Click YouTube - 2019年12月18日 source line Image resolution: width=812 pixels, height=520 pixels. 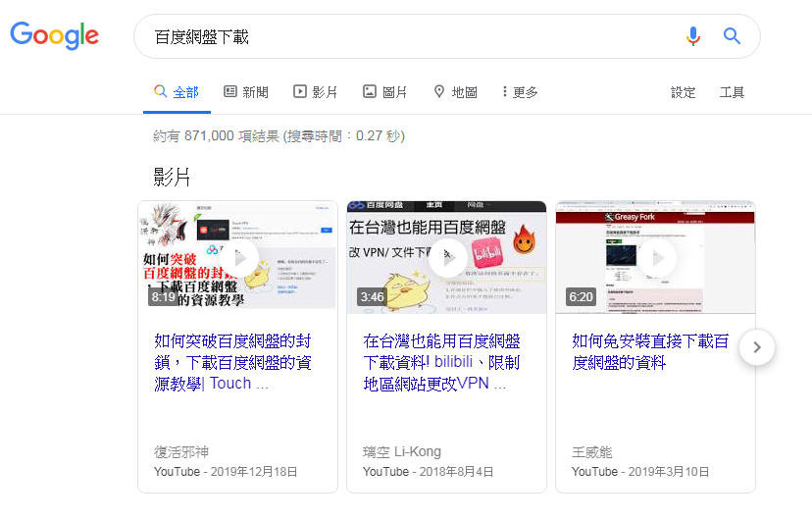(x=226, y=472)
